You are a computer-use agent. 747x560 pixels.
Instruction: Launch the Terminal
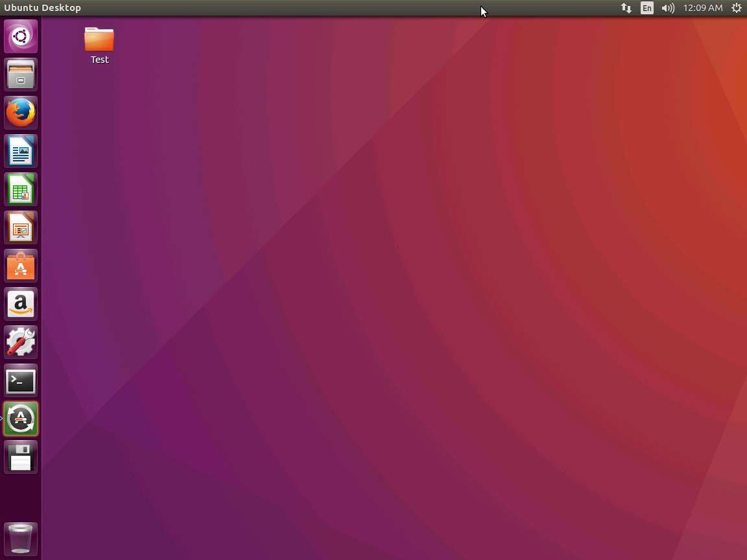(x=21, y=380)
